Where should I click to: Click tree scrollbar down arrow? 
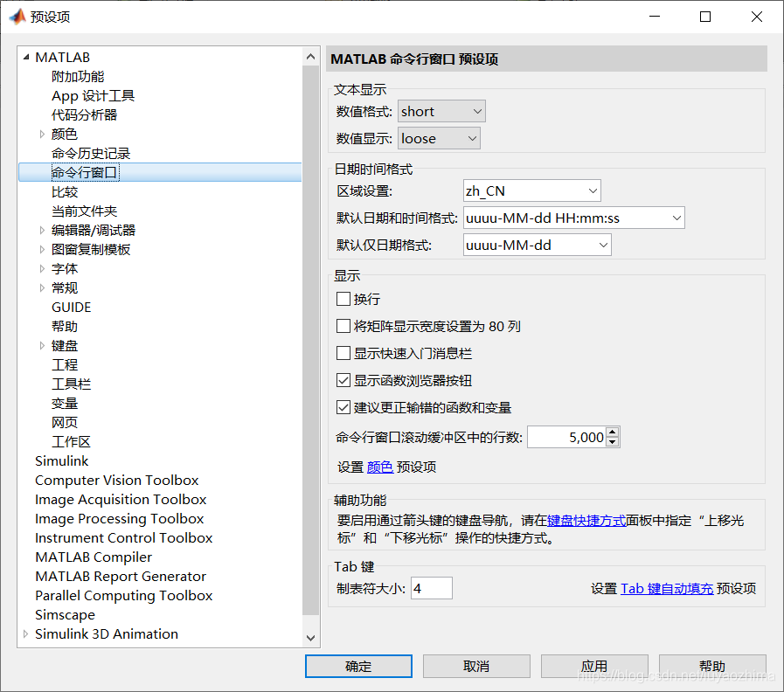(310, 638)
